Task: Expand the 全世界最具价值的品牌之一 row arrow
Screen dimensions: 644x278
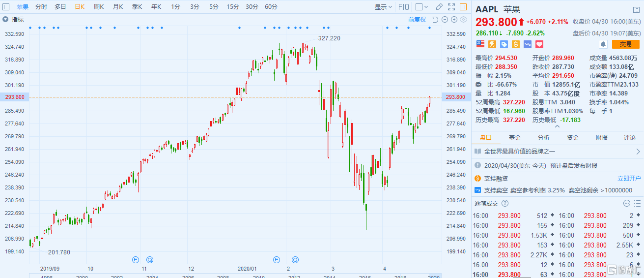Action: click(638, 152)
